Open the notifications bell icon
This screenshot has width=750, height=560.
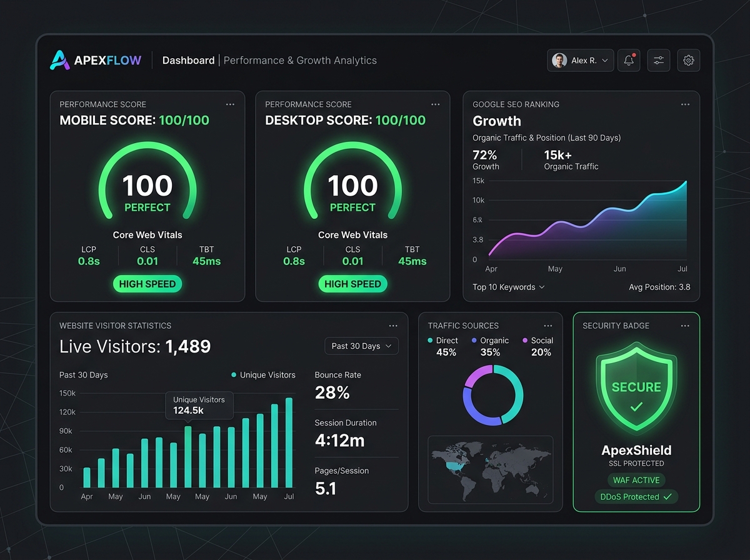(x=629, y=61)
